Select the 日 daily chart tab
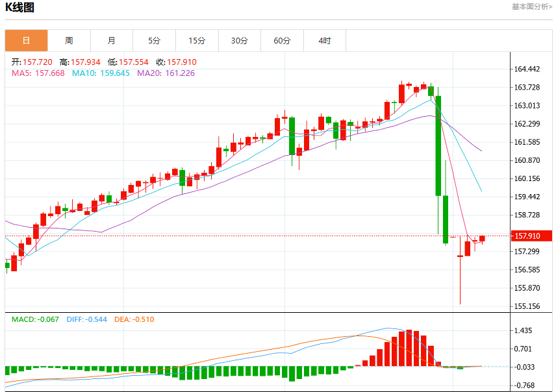556x392 pixels. click(x=26, y=41)
